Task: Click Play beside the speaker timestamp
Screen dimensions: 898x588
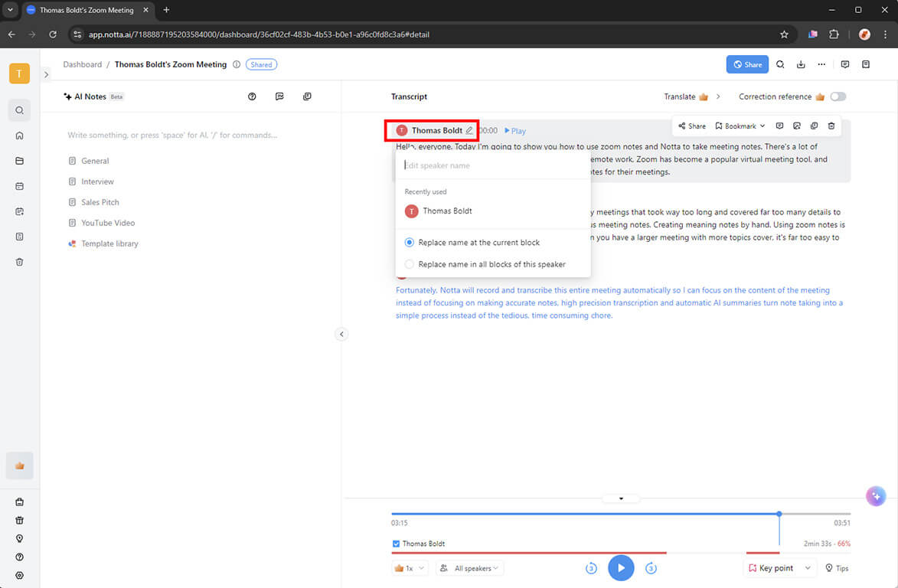Action: point(515,131)
